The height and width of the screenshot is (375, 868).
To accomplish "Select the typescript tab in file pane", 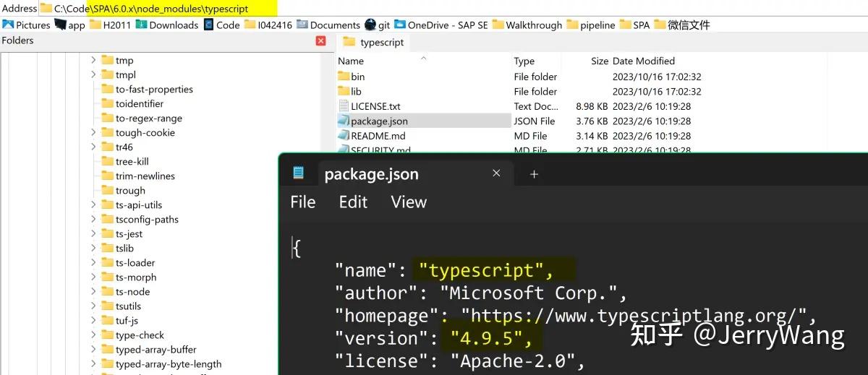I will 373,42.
